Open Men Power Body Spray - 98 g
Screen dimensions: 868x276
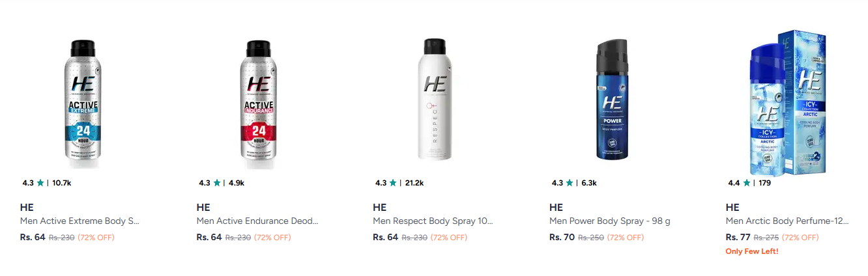pos(610,221)
